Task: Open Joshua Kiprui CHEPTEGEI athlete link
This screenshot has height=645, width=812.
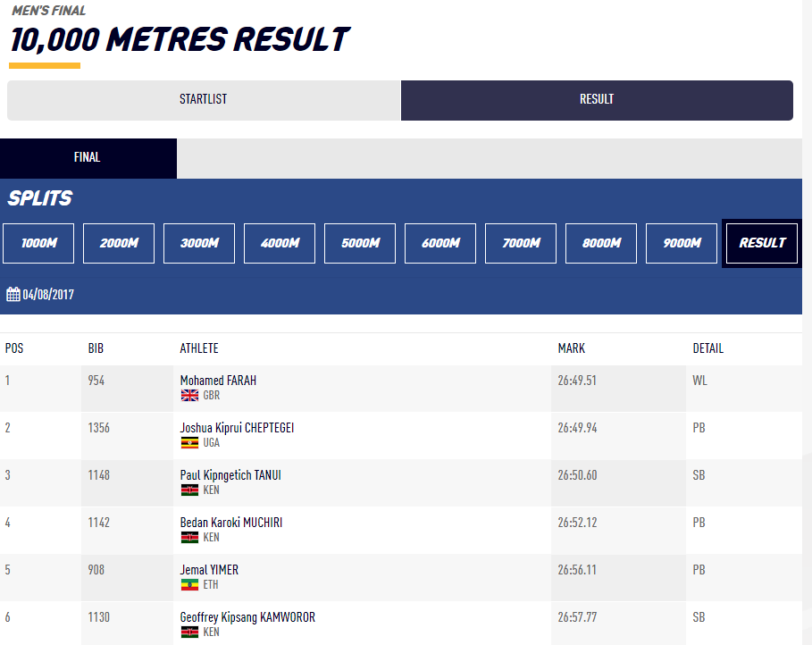Action: point(237,428)
